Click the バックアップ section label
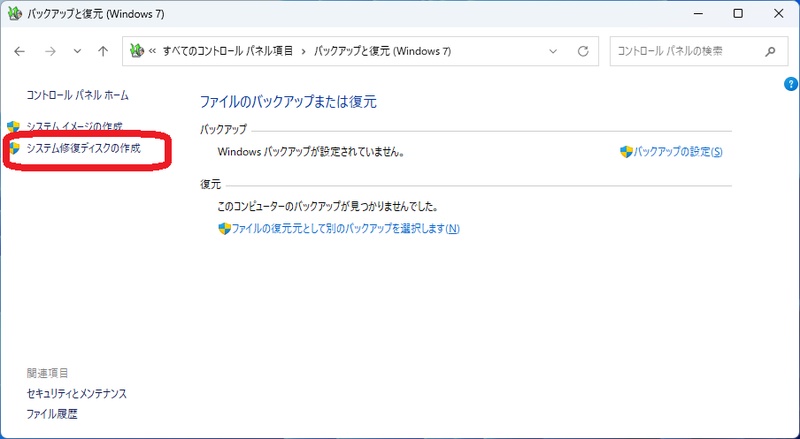Screen dimensions: 800x439 click(x=223, y=130)
